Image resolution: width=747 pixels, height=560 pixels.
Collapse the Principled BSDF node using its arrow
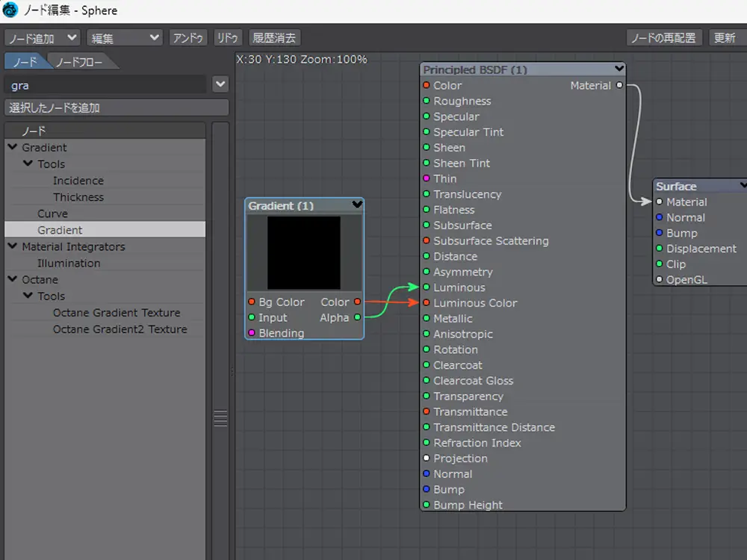(x=619, y=69)
